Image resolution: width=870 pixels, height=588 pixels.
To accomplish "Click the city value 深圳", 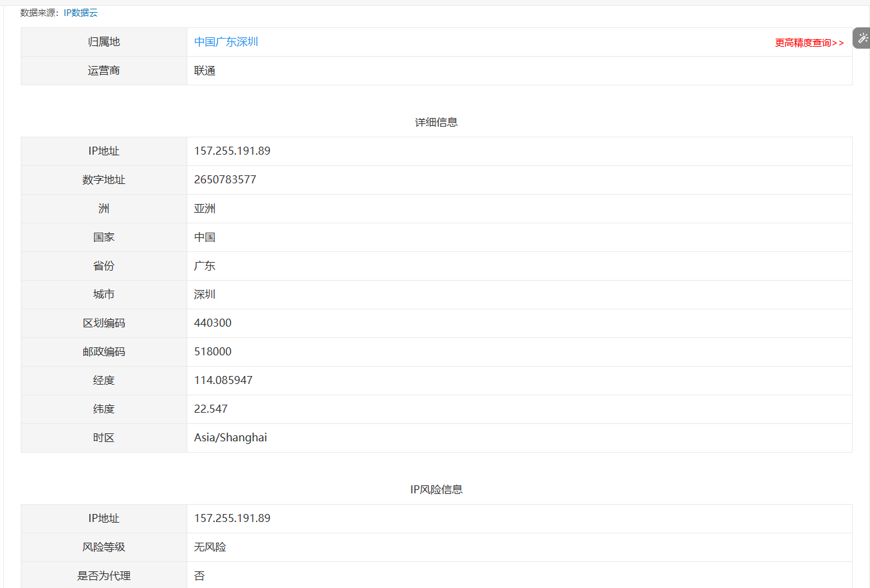I will click(205, 294).
